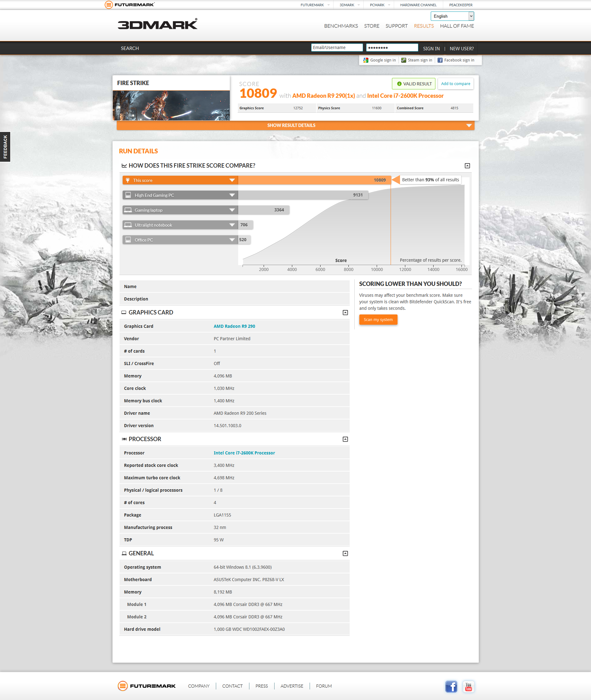
Task: Click the desktop icon on High End Gaming PC
Action: 128,195
